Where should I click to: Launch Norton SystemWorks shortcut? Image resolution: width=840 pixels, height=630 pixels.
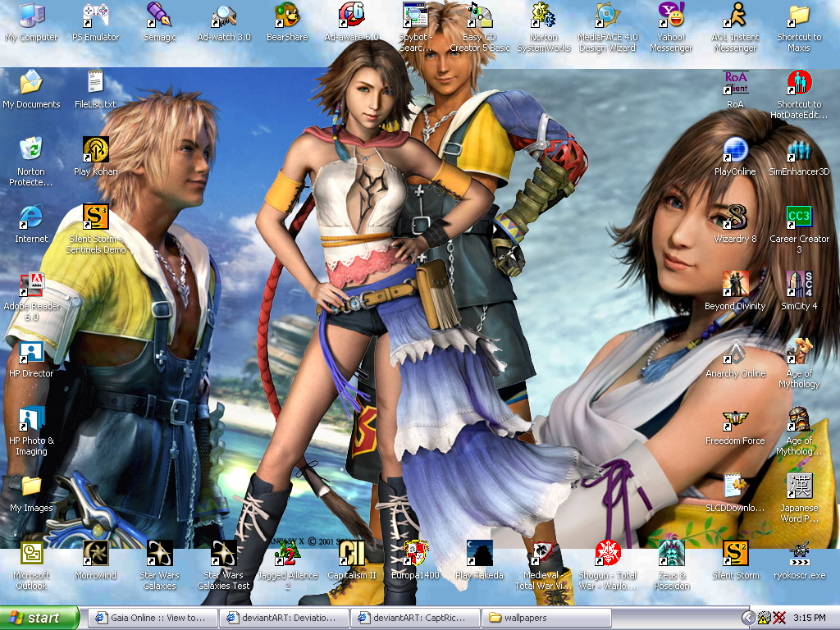[544, 27]
